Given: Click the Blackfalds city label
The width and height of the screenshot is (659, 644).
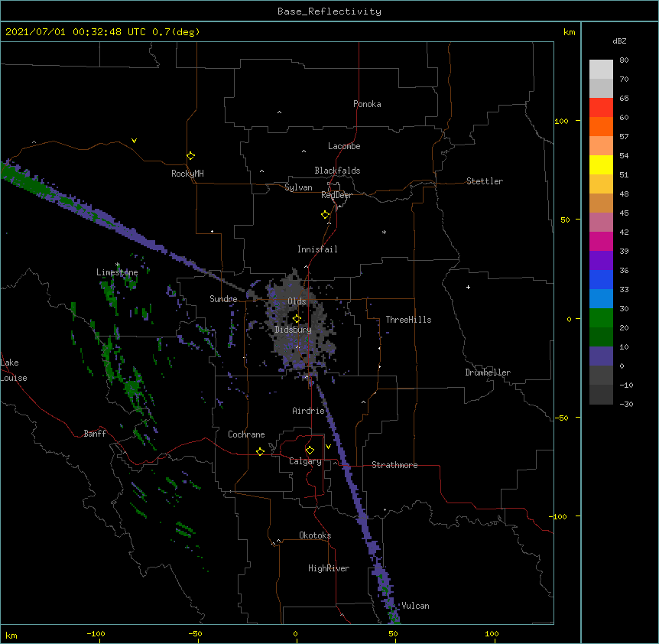Looking at the screenshot, I should (x=337, y=171).
